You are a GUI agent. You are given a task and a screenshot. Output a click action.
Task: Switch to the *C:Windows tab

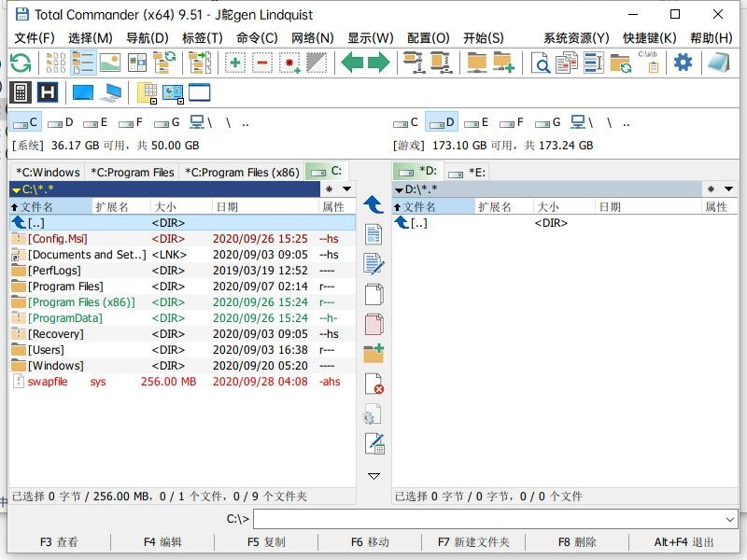tap(48, 172)
